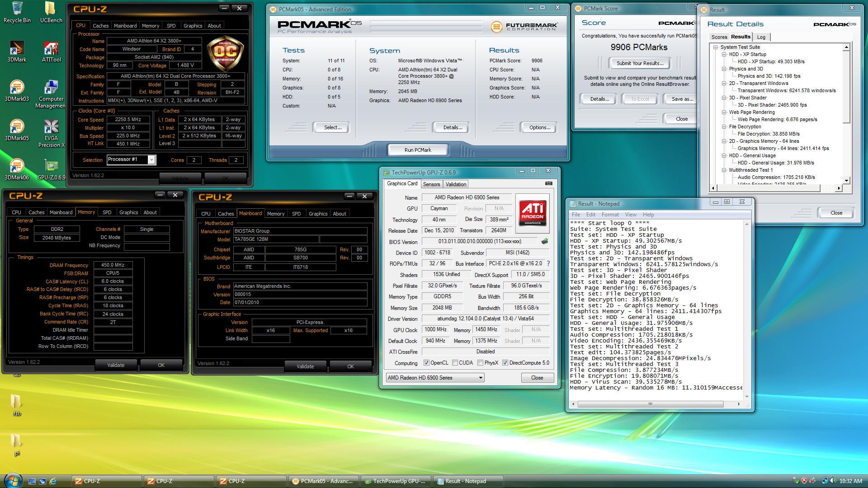Click Save as... in PCMark Score
Image resolution: width=868 pixels, height=488 pixels.
682,99
